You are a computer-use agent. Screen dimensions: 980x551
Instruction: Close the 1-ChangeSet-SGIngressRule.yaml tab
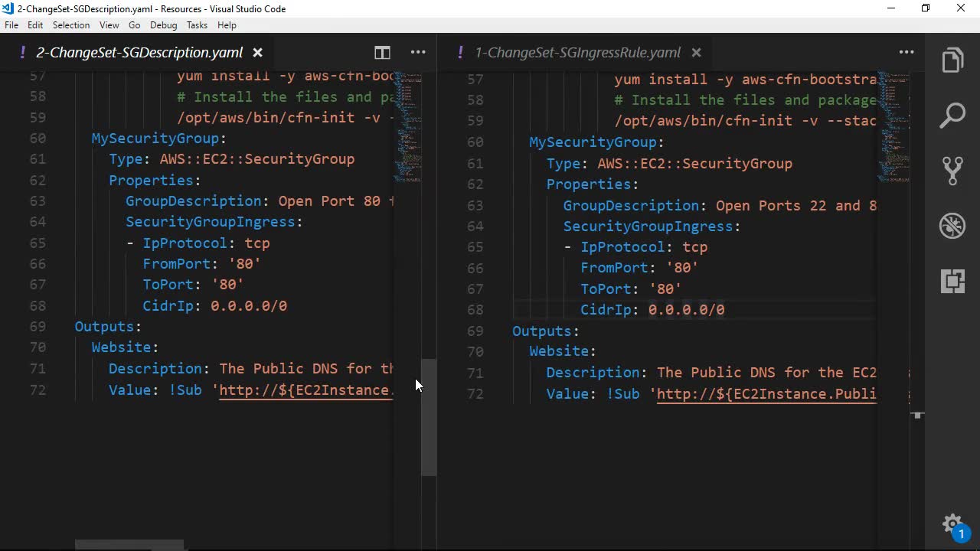(696, 53)
